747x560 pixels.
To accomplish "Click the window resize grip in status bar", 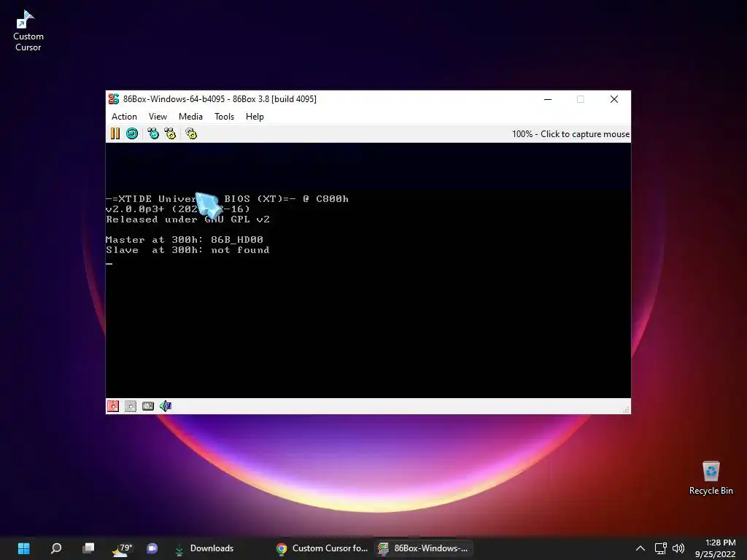I will pos(626,409).
